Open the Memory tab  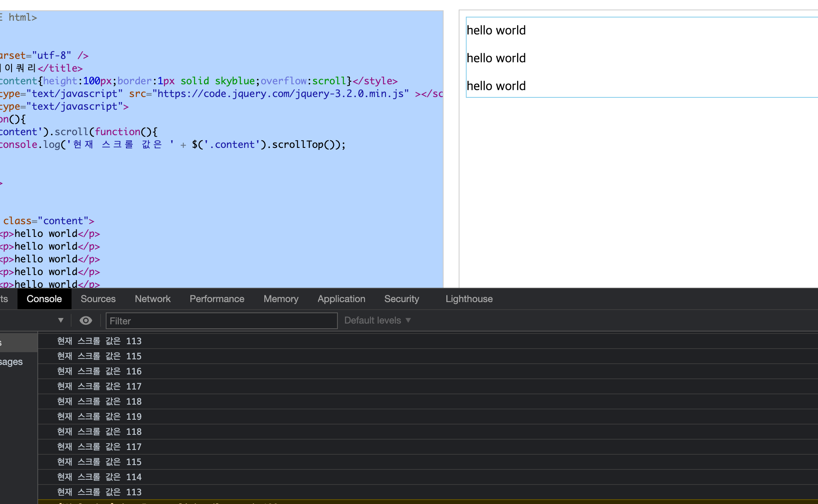point(281,299)
